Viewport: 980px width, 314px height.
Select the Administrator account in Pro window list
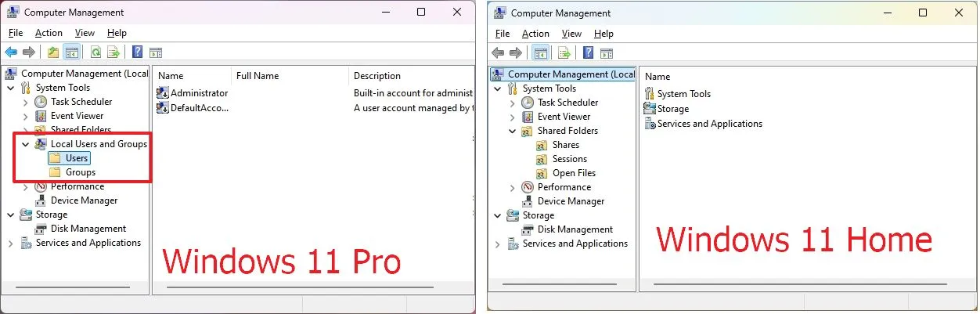[x=193, y=93]
